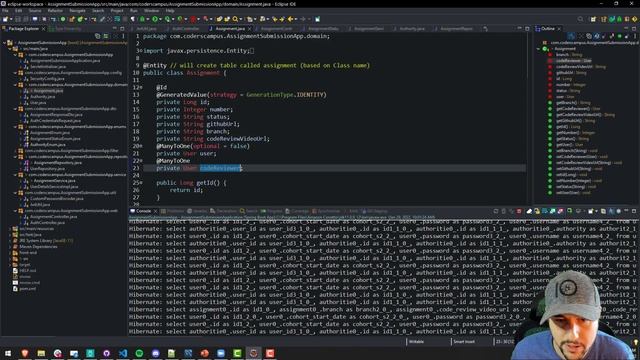Viewport: 640px width, 360px height.
Task: Click the green Run button
Action: click(155, 19)
